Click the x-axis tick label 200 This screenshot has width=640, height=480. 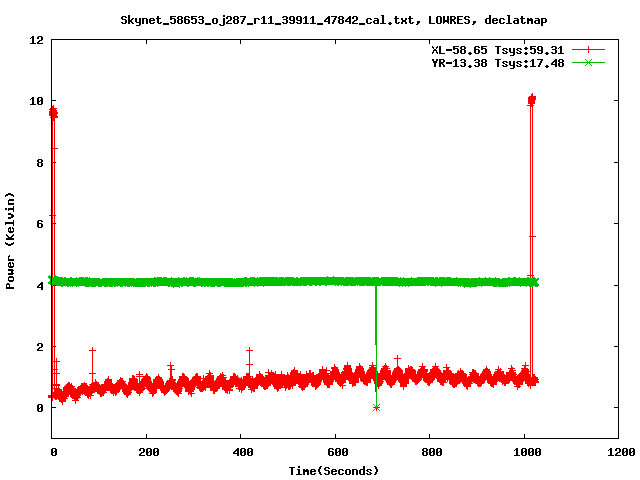tap(149, 452)
